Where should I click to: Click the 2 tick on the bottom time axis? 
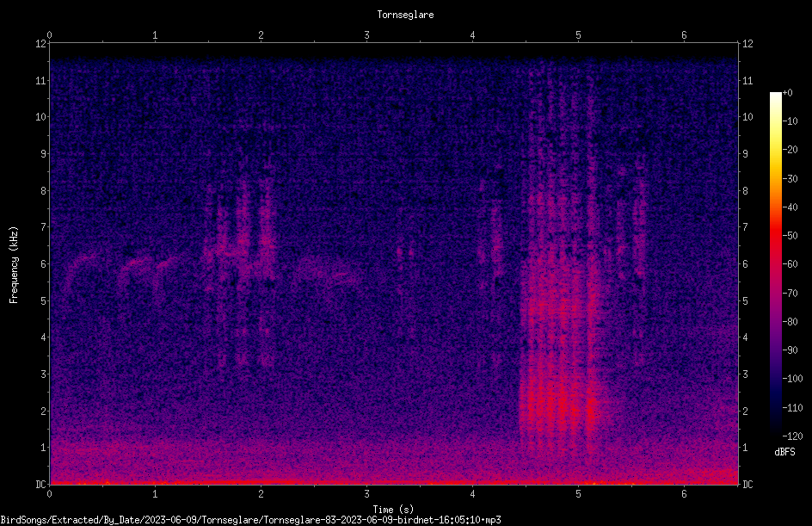tap(261, 494)
